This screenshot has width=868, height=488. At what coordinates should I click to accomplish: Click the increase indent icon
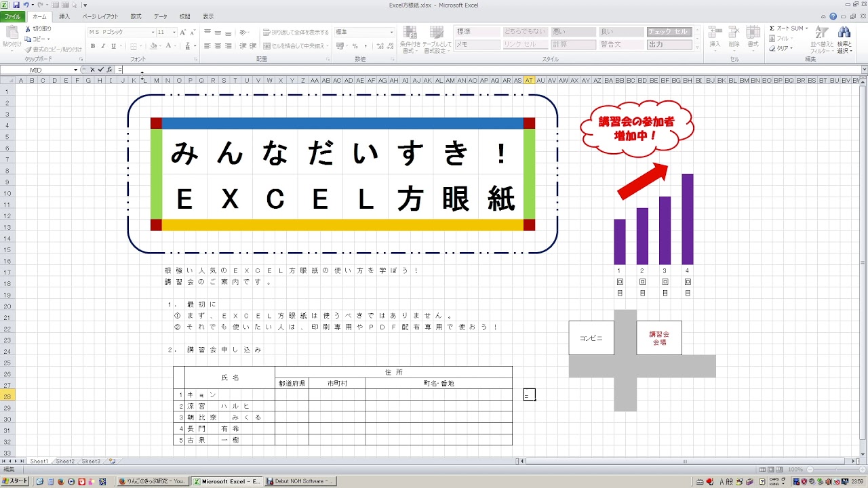click(252, 46)
